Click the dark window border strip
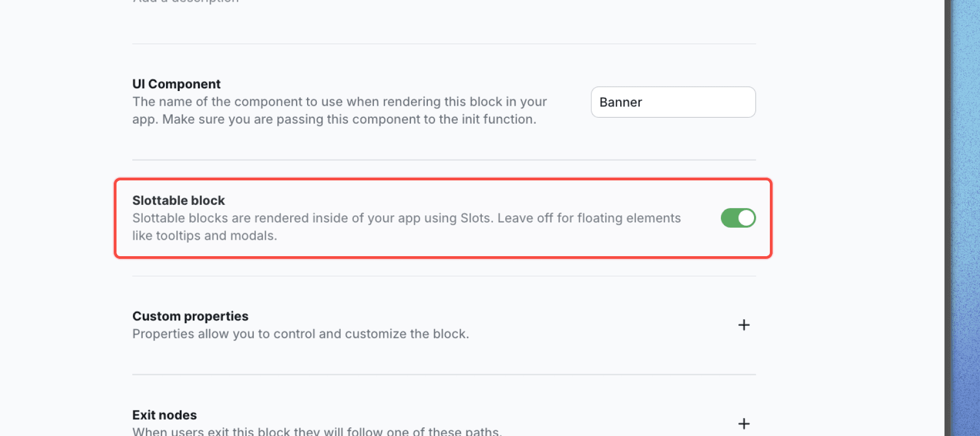Image resolution: width=980 pixels, height=436 pixels. [948, 218]
